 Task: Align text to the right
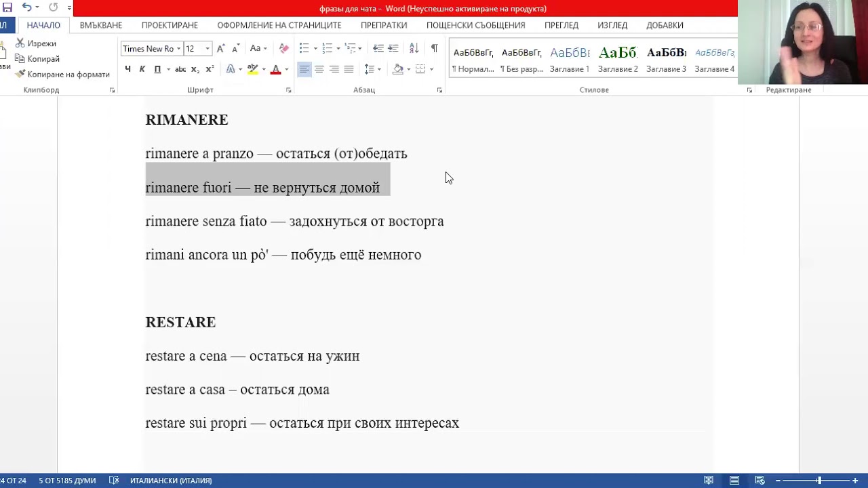(x=334, y=69)
